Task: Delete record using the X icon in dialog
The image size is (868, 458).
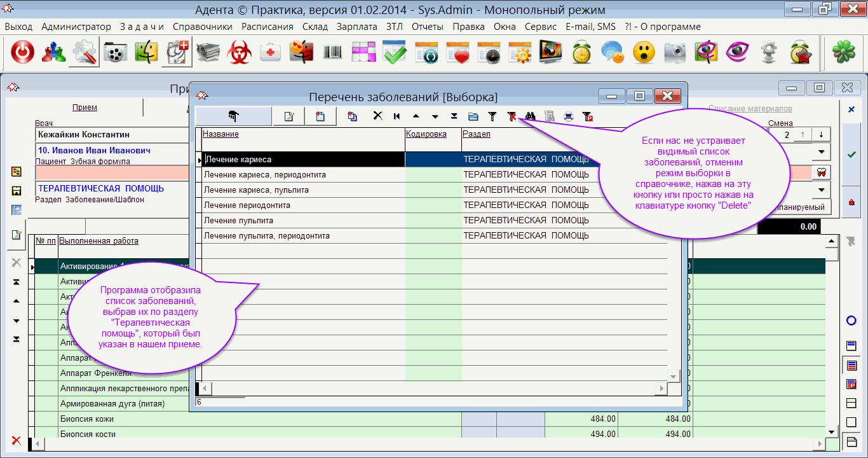Action: click(377, 116)
